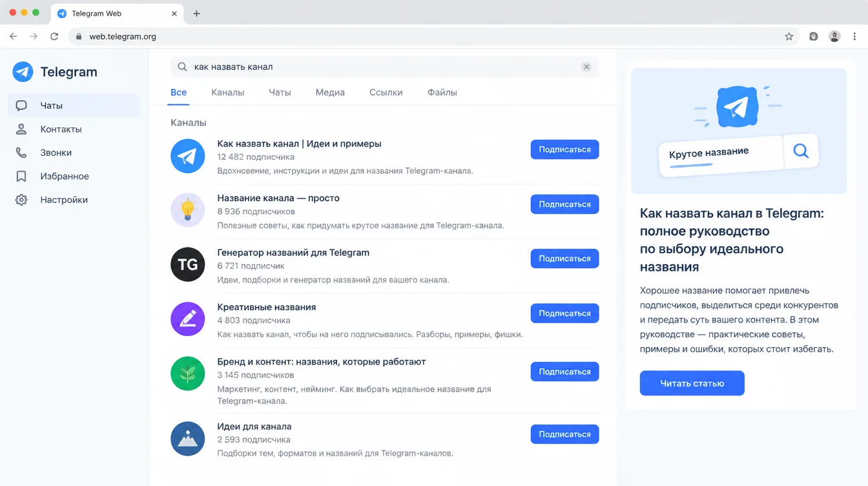Click the Telegram logo icon in sidebar
This screenshot has width=868, height=486.
[23, 72]
